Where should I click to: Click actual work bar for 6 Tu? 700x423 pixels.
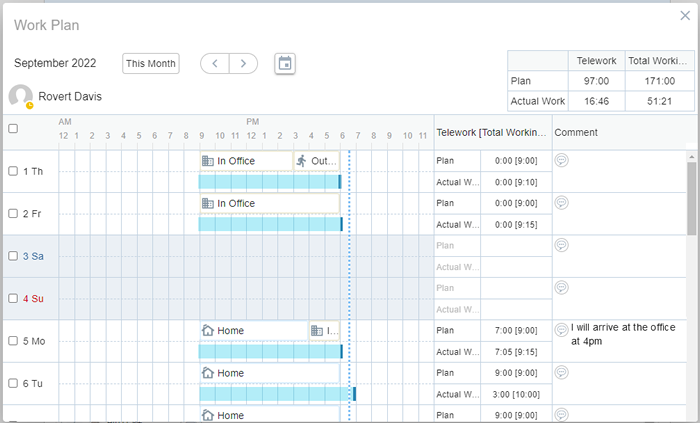pos(277,394)
